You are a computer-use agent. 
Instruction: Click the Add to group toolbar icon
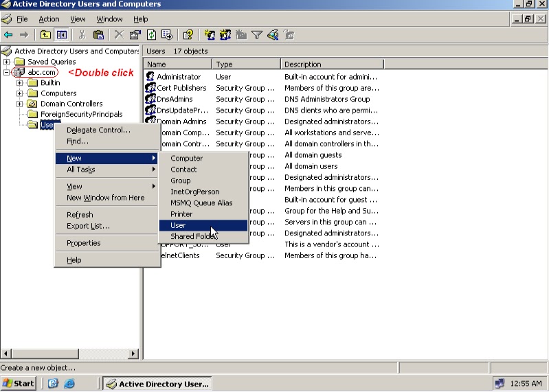click(289, 34)
